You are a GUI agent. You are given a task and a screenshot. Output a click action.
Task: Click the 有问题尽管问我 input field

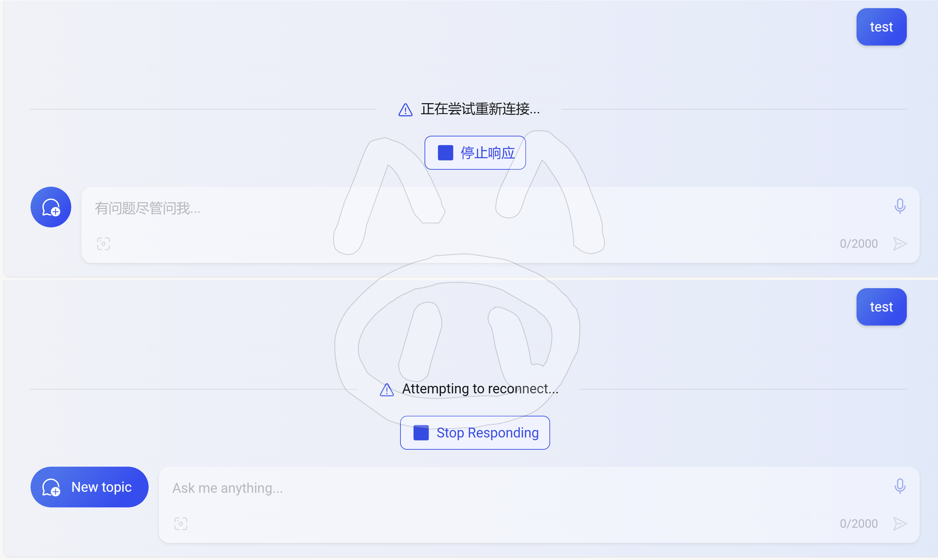click(x=302, y=208)
